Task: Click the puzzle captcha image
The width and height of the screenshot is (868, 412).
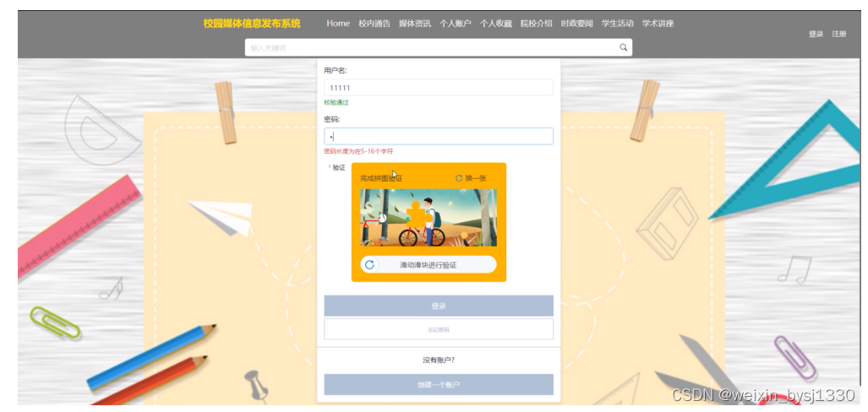Action: pyautogui.click(x=429, y=218)
